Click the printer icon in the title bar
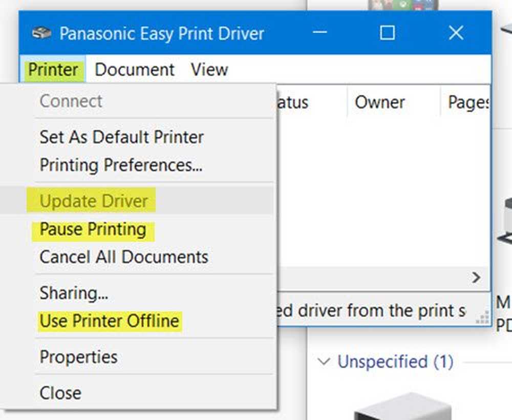512x420 pixels. [41, 34]
